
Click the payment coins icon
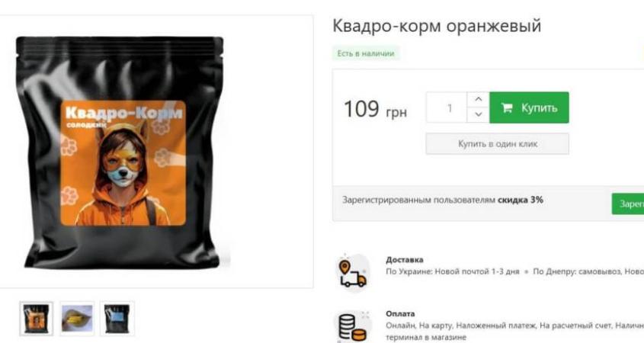point(353,326)
